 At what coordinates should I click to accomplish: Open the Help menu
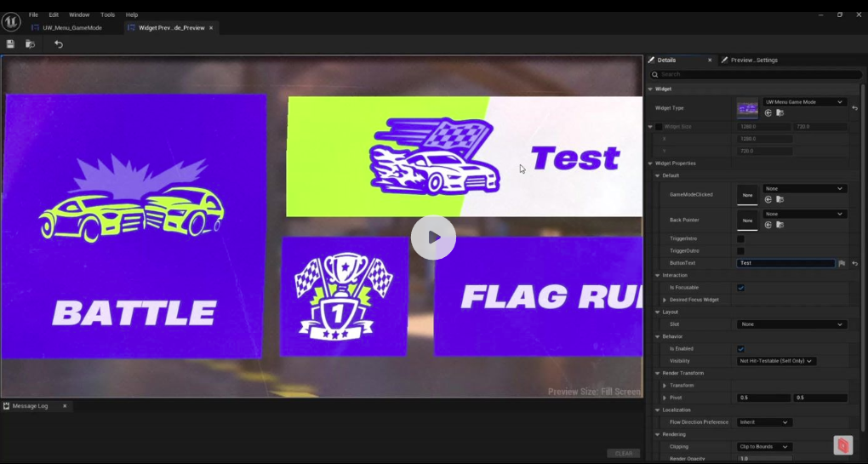pyautogui.click(x=132, y=15)
